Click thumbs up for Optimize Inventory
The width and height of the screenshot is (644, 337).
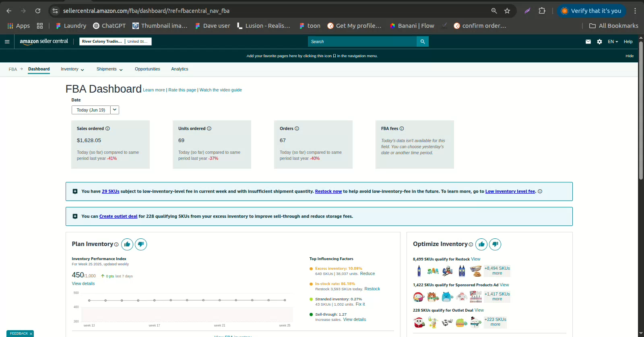pyautogui.click(x=481, y=244)
